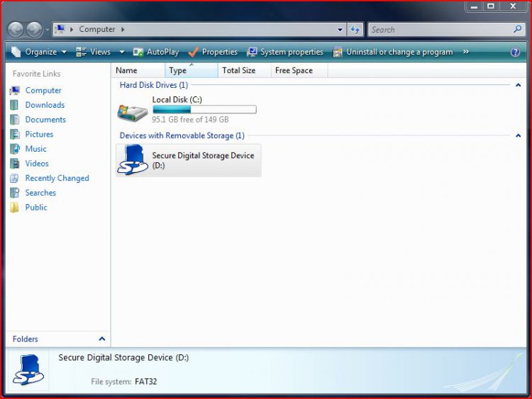Click the AutoPlay toolbar button

(x=156, y=52)
